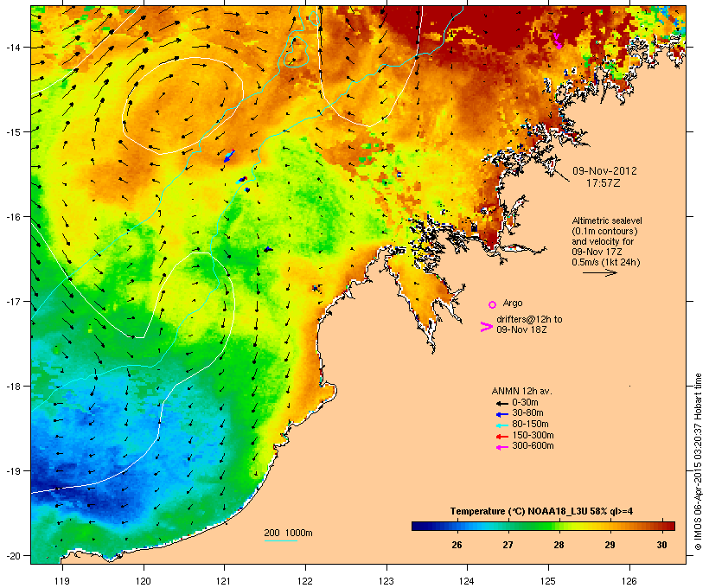Click the 0.5m/s (1kt 24h) label
The width and height of the screenshot is (709, 588).
(606, 262)
